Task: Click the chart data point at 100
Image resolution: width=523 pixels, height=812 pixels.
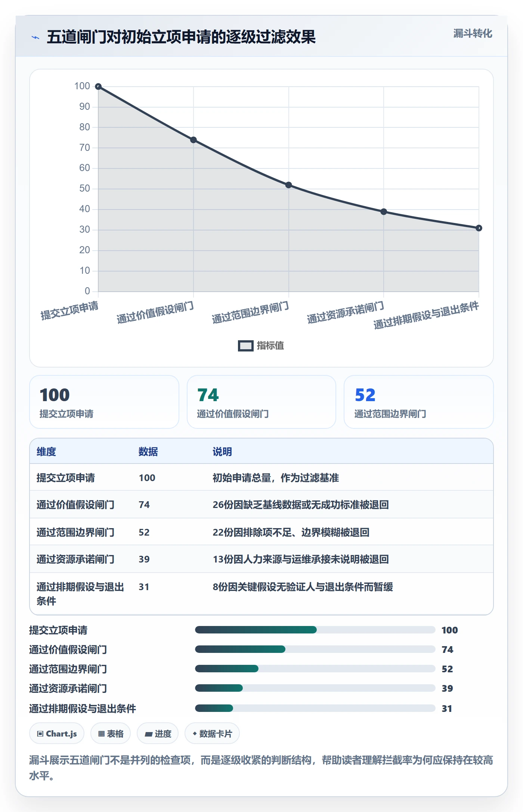Action: click(98, 87)
